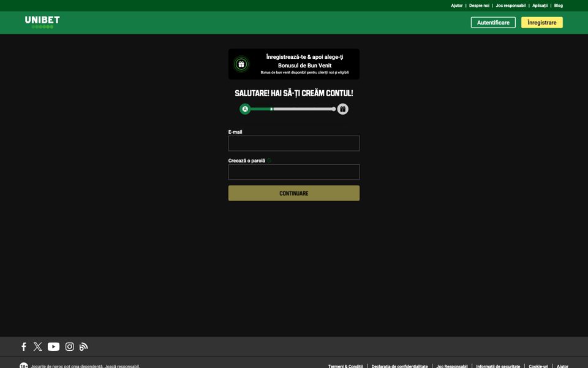Viewport: 588px width, 368px height.
Task: Click the SALUTARE! HAI SĂ-ȚI CREĂM CONTUL! heading
Action: [x=294, y=93]
